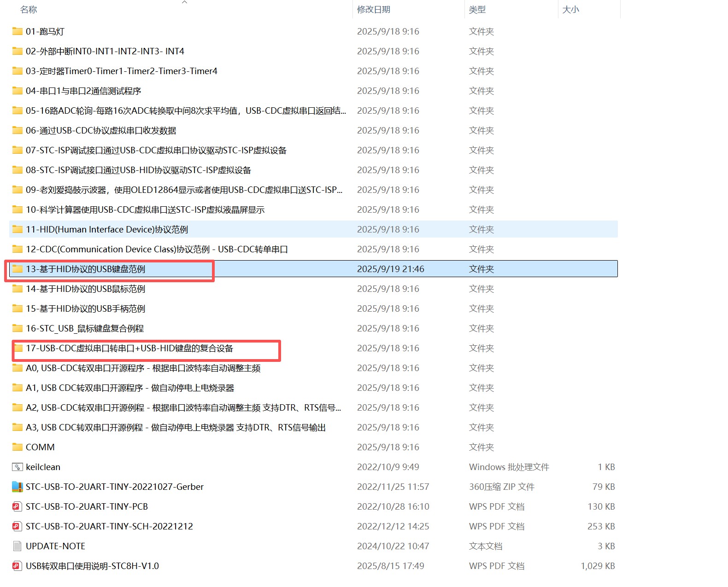This screenshot has height=587, width=728.
Task: Click the text file icon of UPDATE-NOTE
Action: coord(18,546)
